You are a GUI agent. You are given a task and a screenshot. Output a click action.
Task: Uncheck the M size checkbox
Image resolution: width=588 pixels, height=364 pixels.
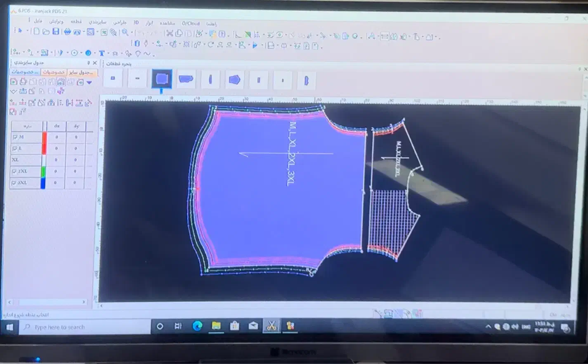(15, 137)
